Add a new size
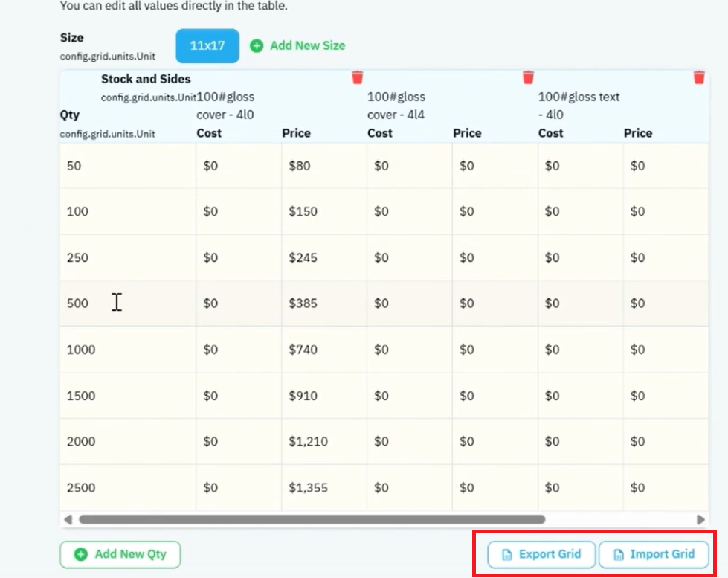The width and height of the screenshot is (728, 578). [x=297, y=45]
